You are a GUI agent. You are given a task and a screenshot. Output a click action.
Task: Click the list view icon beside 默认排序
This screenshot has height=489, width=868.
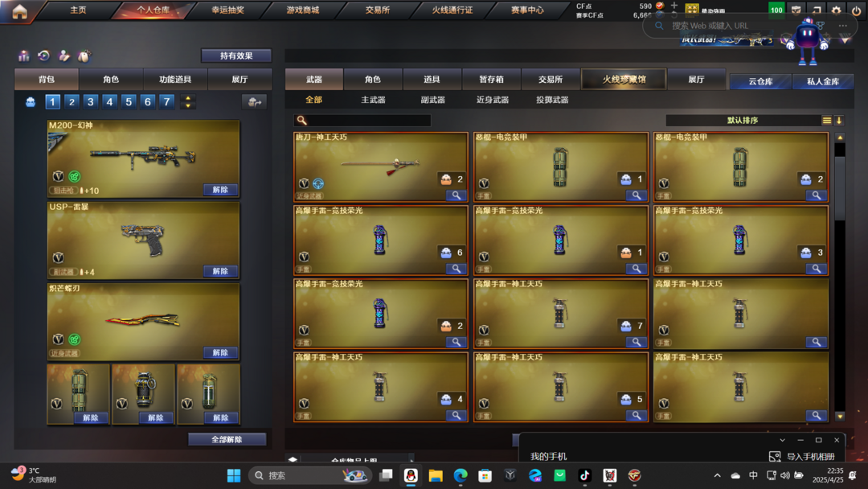826,120
